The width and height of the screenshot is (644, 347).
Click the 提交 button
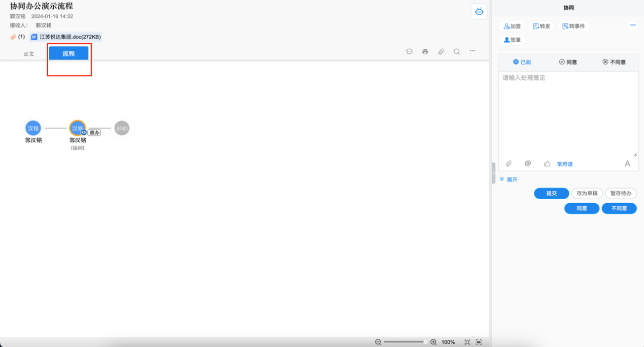551,193
